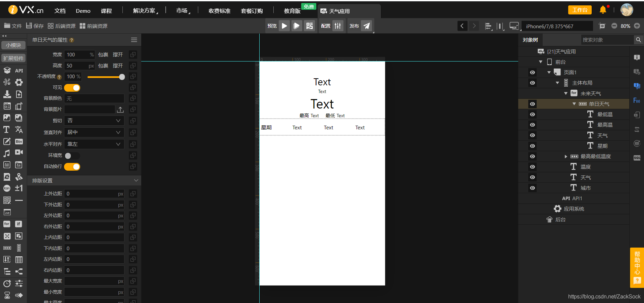
Task: Click the publish paper plane icon
Action: point(367,26)
